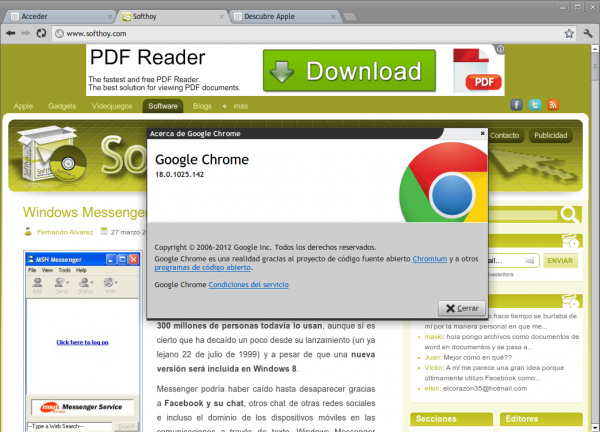The height and width of the screenshot is (432, 600).
Task: Open commenter Juan link
Action: 432,357
